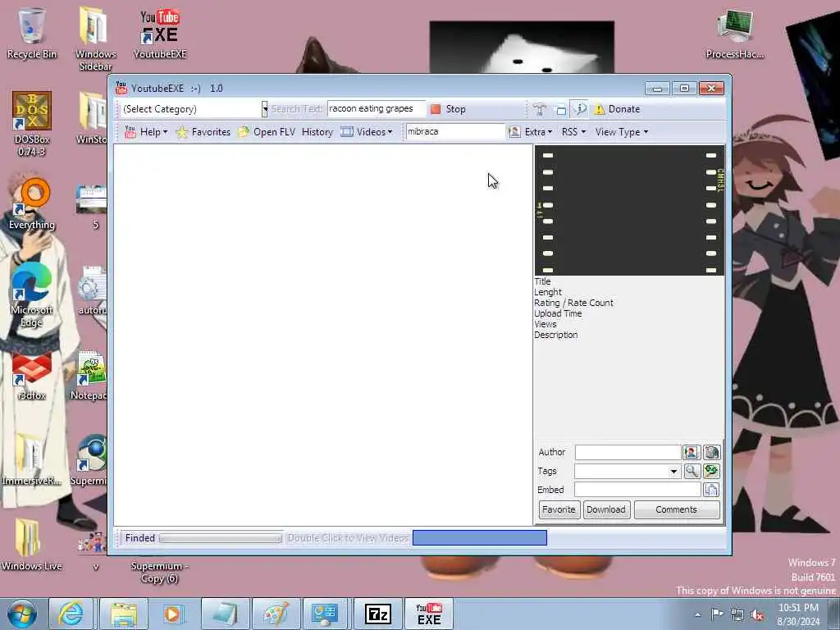
Task: Open the Everything search desktop shortcut
Action: click(32, 204)
